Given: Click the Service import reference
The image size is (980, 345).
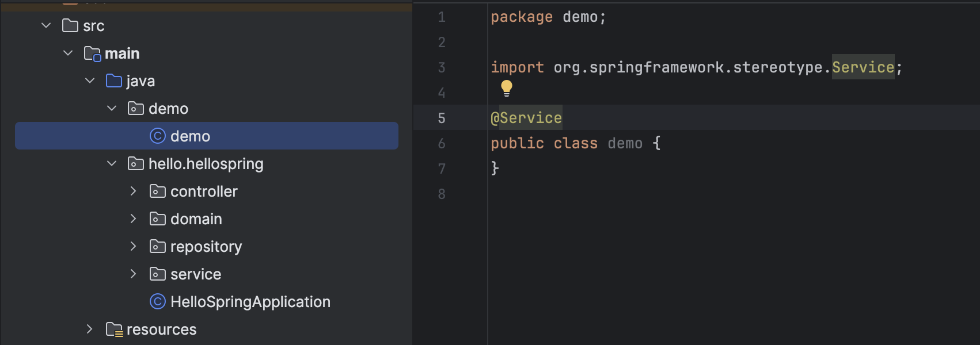Looking at the screenshot, I should pos(863,67).
